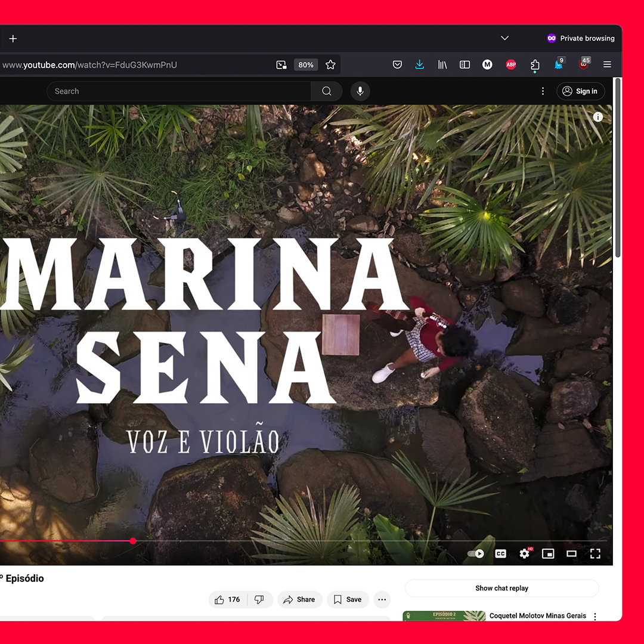Open Firefox hamburger application menu
The width and height of the screenshot is (644, 644).
pos(607,64)
